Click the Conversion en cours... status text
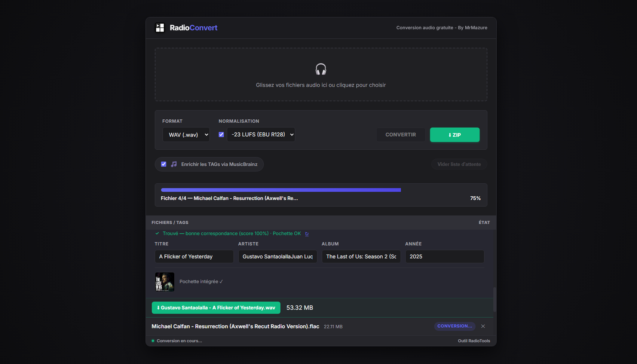The image size is (637, 364). coord(179,341)
